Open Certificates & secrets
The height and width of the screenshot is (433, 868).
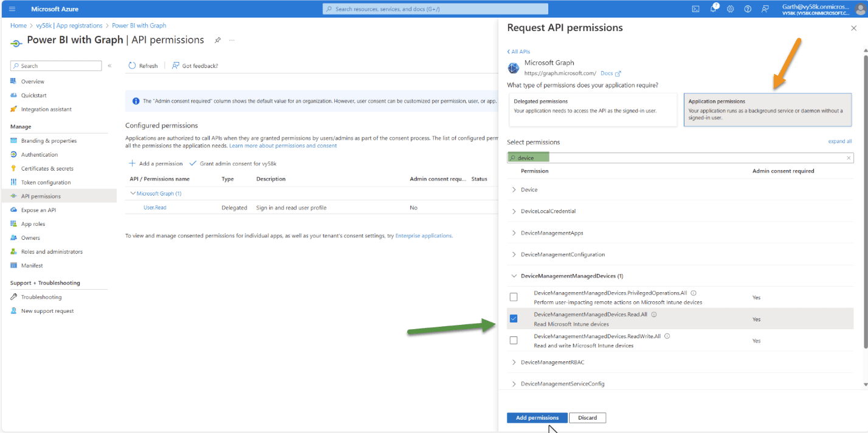click(47, 169)
